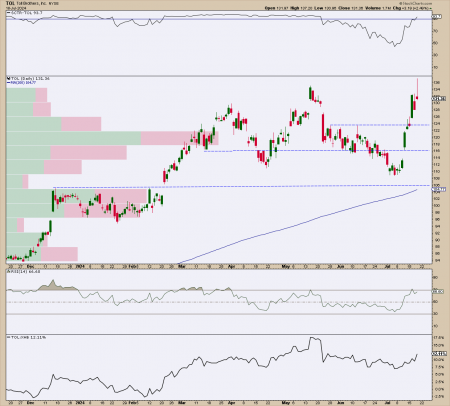Select the SCTR indicator legend marker
Viewport: 450px width, 406px height.
9,13
